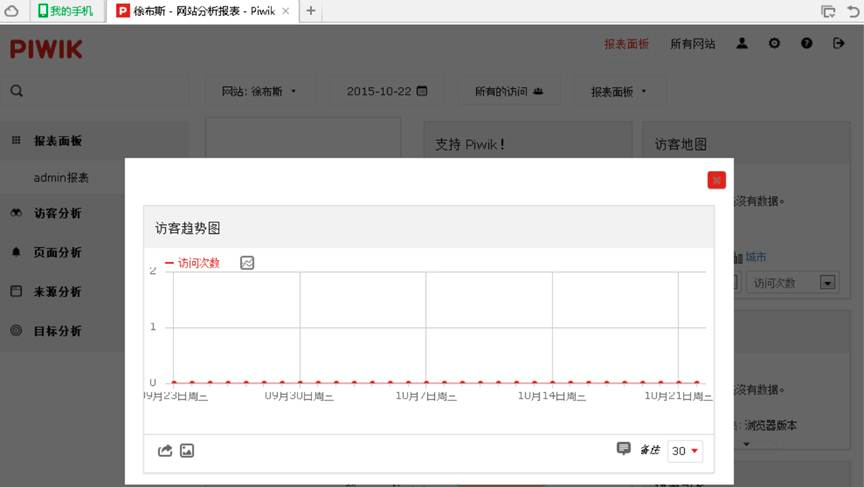
Task: Open 所有网站 in the top navigation
Action: point(693,44)
